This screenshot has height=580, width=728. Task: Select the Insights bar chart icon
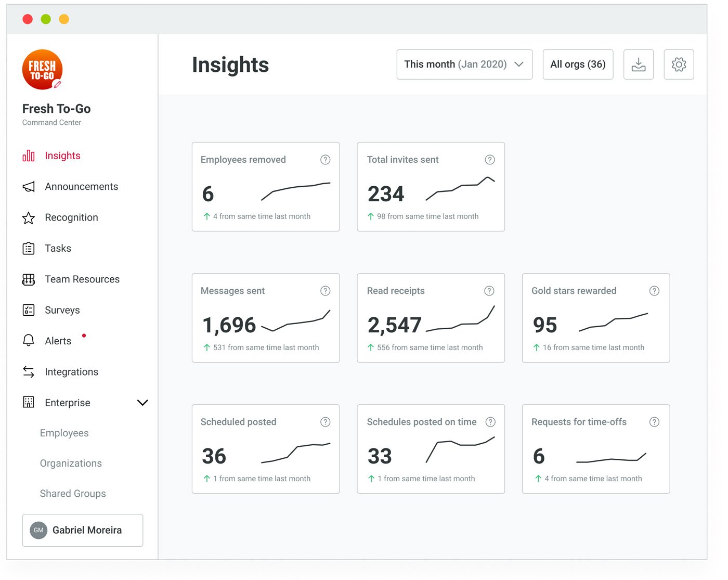click(28, 155)
